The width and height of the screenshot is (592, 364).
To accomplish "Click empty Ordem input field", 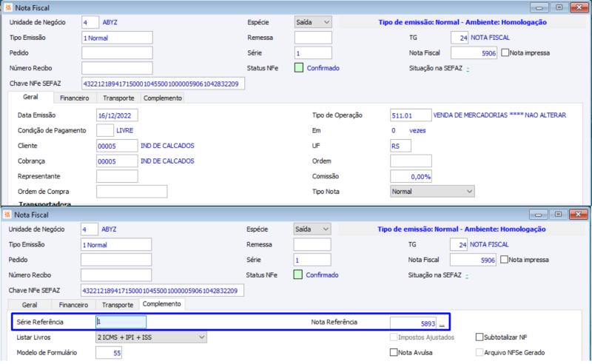I will click(x=411, y=161).
